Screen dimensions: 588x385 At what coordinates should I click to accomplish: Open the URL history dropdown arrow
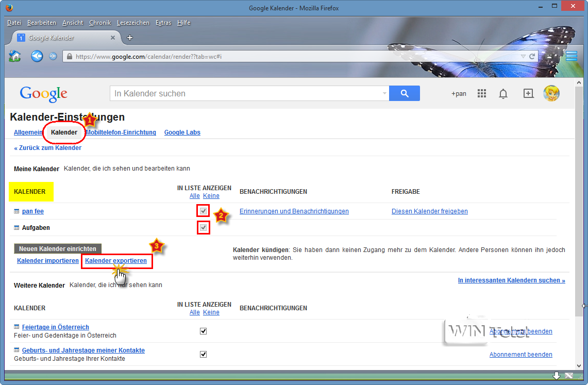pos(523,56)
